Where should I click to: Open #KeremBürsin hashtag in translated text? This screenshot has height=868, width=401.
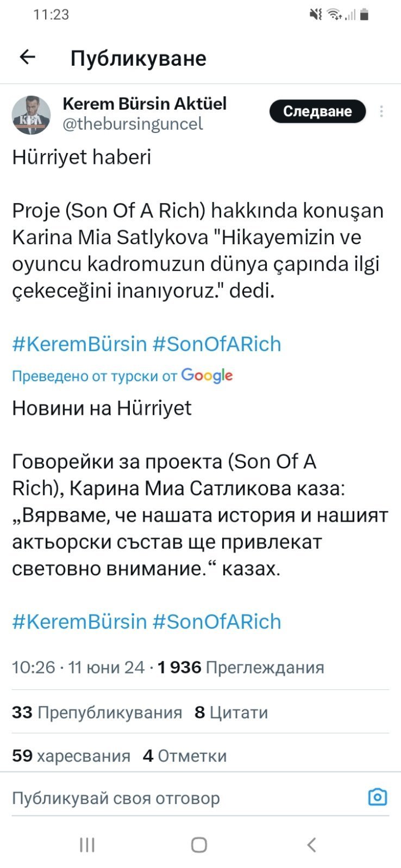[x=79, y=622]
